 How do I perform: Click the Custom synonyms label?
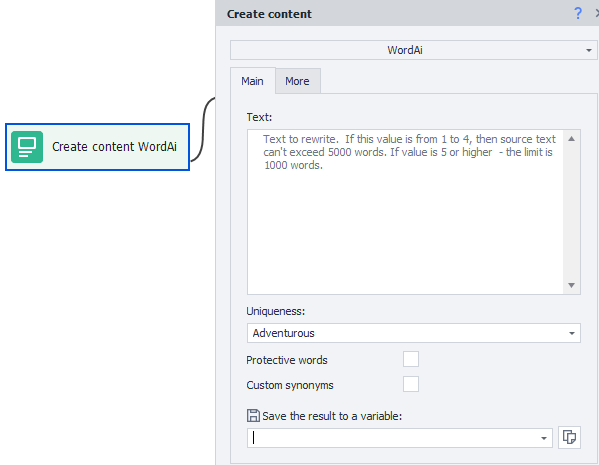[x=290, y=385]
